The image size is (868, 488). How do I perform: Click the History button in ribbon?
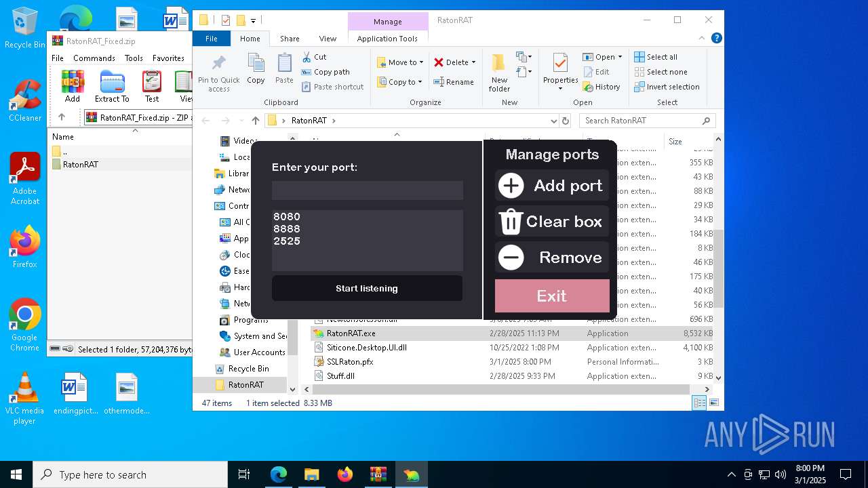(601, 87)
